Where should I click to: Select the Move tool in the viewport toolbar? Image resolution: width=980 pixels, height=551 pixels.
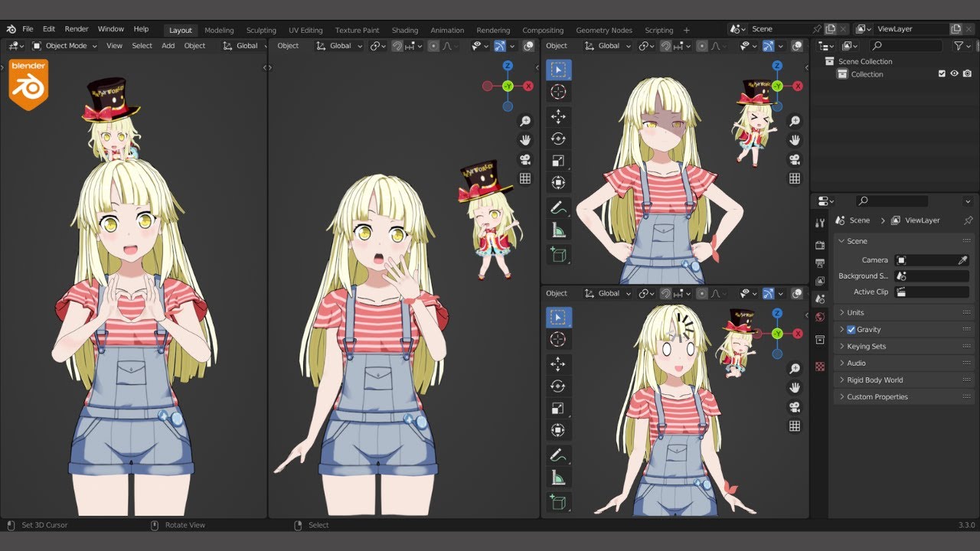click(558, 115)
